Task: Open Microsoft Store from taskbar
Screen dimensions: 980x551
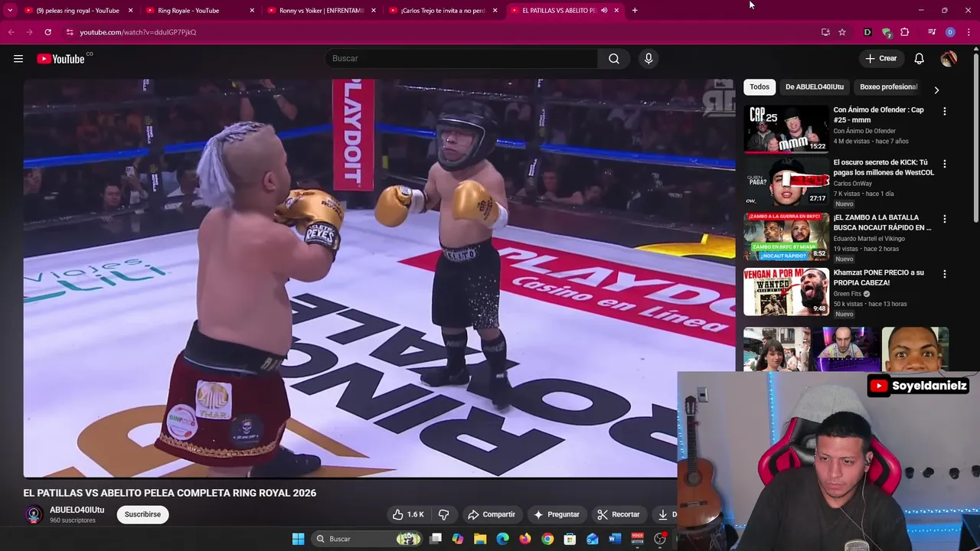Action: (570, 539)
